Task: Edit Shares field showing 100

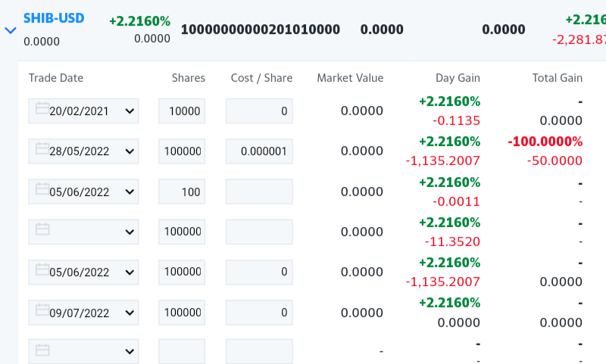Action: pos(182,191)
